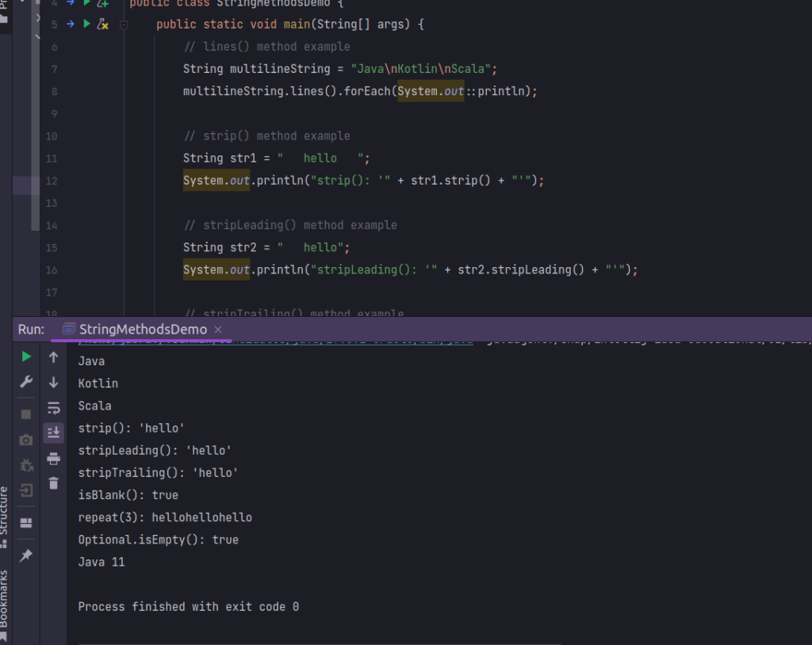The image size is (812, 645).
Task: Click the camera thread dump icon
Action: coord(26,440)
